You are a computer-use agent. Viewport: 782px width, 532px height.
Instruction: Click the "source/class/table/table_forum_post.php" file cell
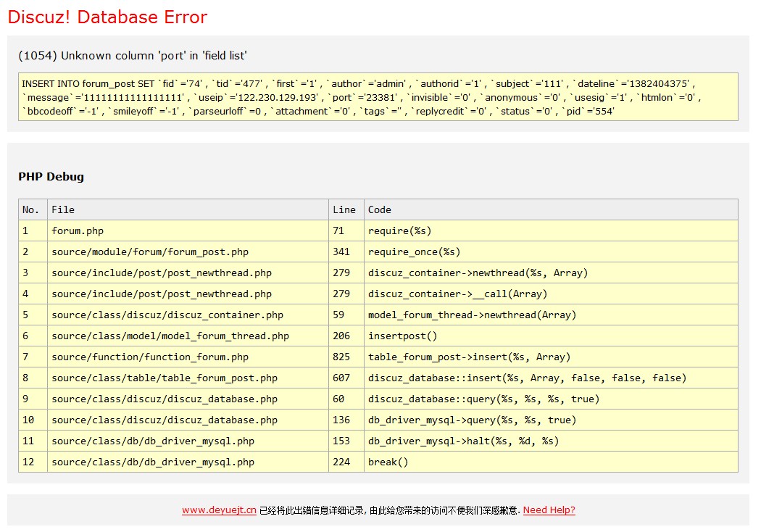[x=188, y=378]
